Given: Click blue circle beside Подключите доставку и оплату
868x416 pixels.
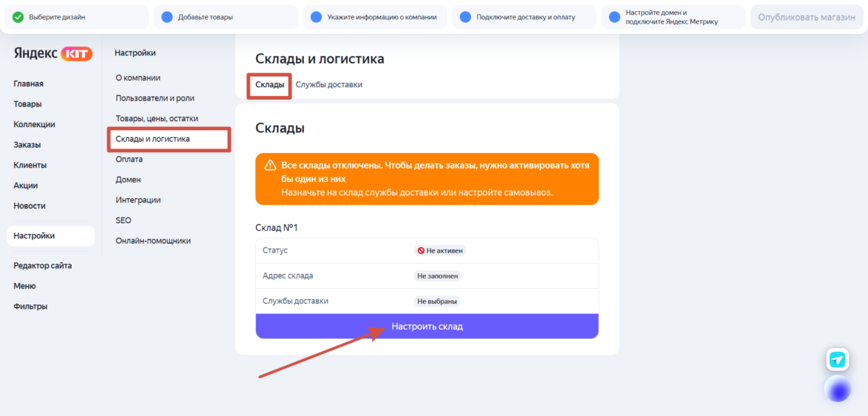Looking at the screenshot, I should 466,17.
